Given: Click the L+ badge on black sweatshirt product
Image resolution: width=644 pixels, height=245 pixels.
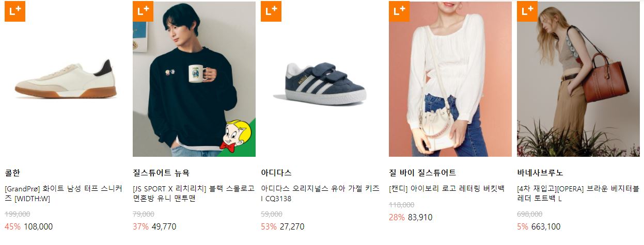Looking at the screenshot, I should 143,11.
